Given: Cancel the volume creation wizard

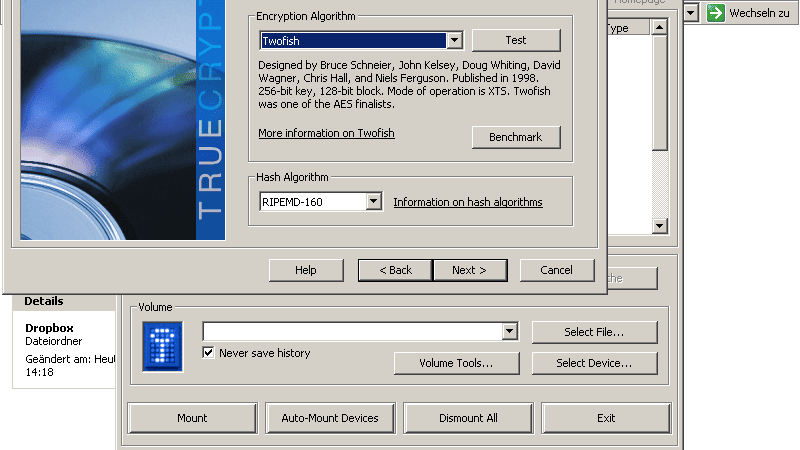Looking at the screenshot, I should point(557,270).
